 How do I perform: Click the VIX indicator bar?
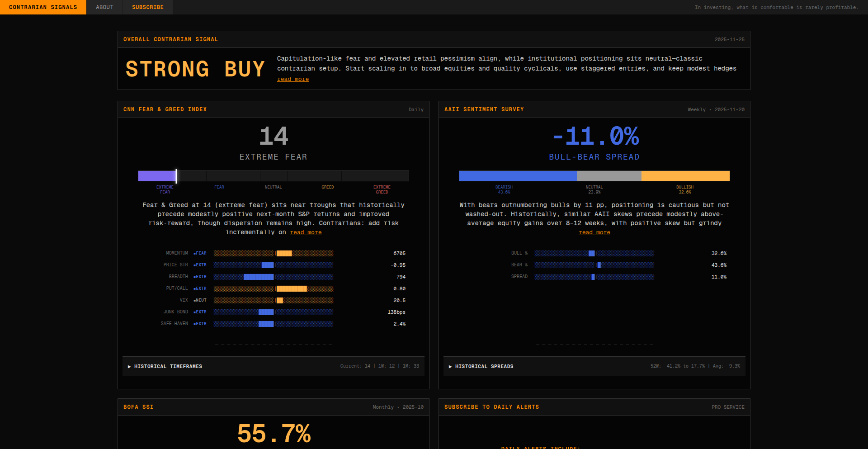pyautogui.click(x=274, y=300)
